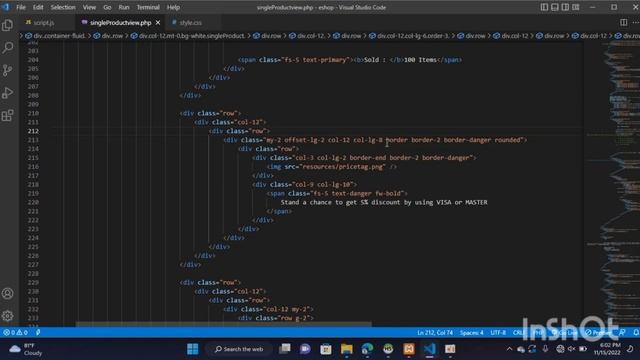Switch to the style.css tab
The width and height of the screenshot is (640, 360).
click(191, 23)
